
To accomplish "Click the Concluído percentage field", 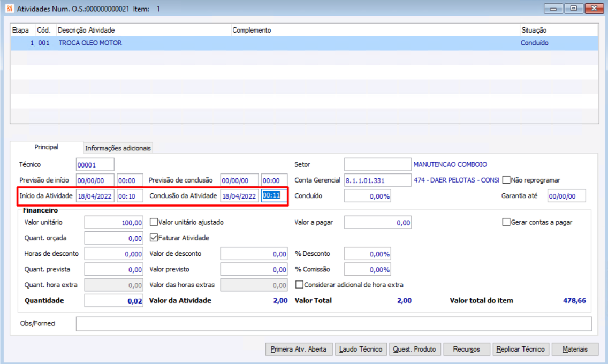I will 368,196.
